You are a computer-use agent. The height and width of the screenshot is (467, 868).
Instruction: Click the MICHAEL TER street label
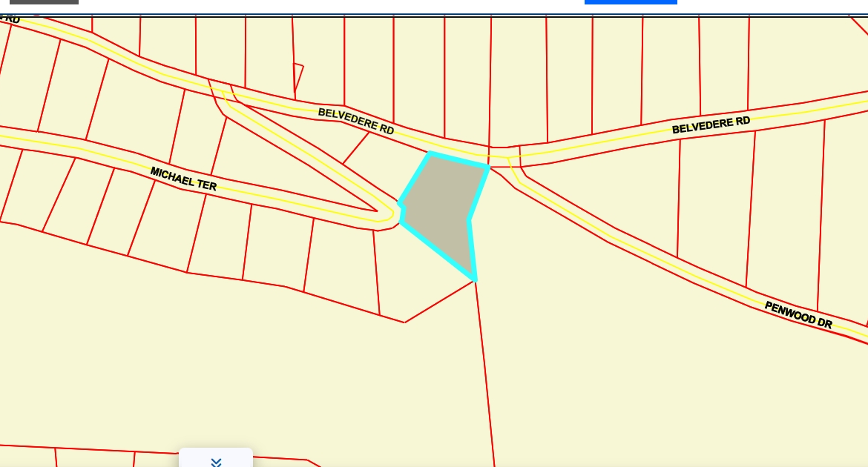[183, 179]
